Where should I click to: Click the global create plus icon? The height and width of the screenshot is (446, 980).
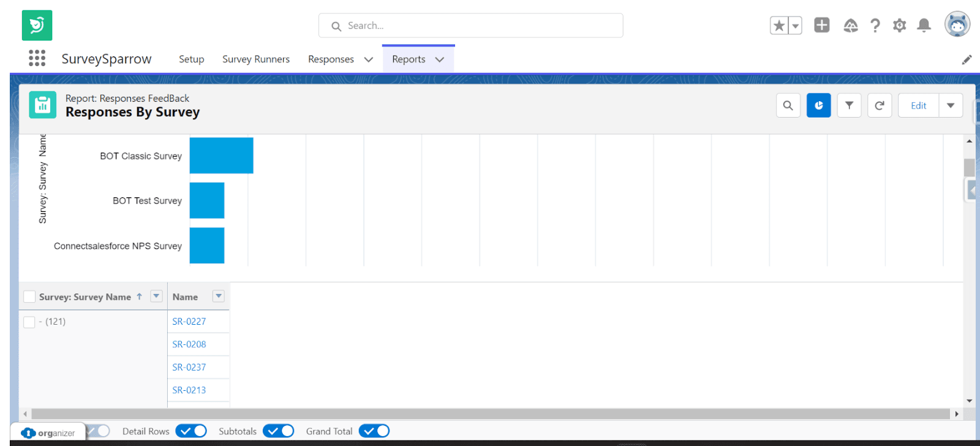(821, 25)
